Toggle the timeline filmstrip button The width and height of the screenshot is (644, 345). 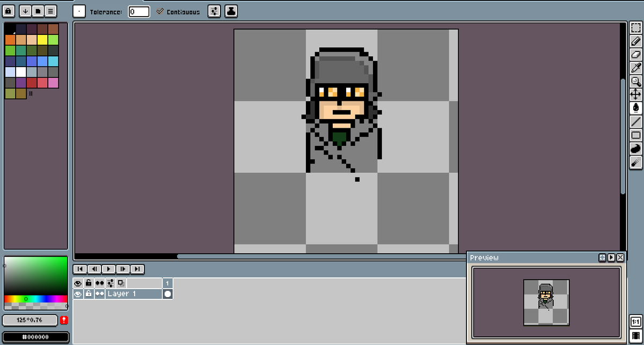tap(636, 336)
